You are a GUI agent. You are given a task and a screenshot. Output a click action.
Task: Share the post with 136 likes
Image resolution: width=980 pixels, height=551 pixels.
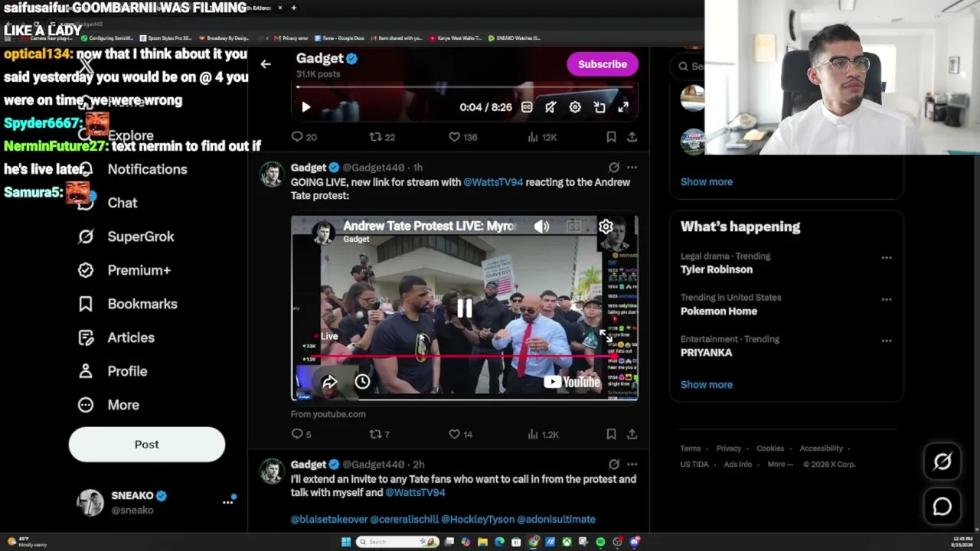point(632,137)
